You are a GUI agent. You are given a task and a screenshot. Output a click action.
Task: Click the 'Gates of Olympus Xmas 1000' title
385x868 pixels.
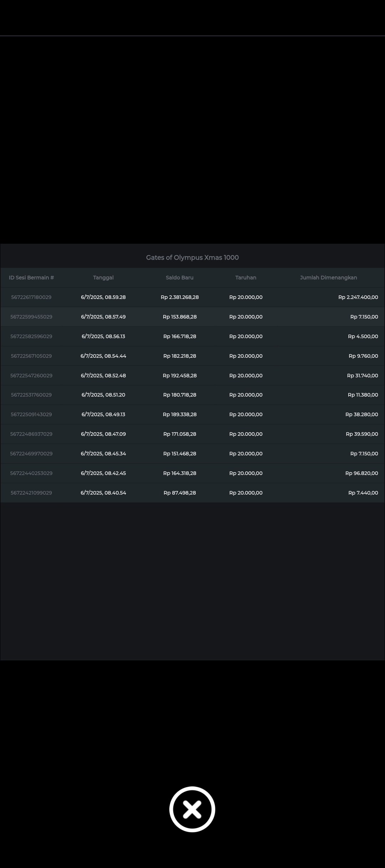192,258
